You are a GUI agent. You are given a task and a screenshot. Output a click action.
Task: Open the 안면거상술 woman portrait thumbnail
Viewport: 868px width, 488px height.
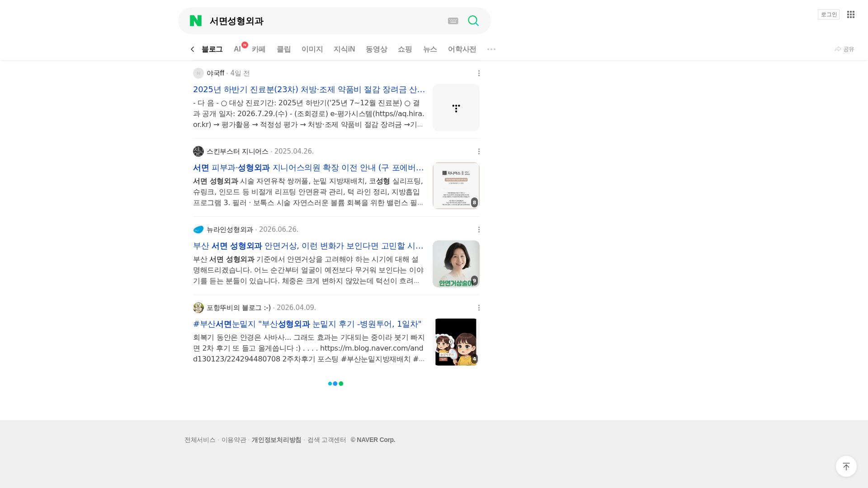456,264
